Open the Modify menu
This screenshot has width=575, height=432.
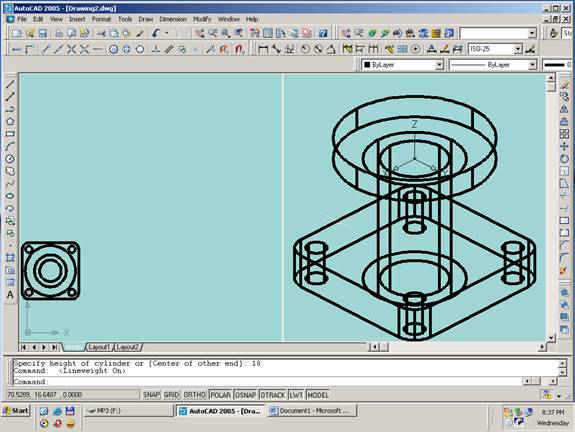pos(202,19)
